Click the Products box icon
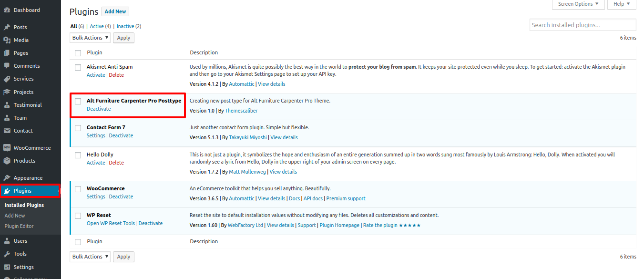 (7, 161)
